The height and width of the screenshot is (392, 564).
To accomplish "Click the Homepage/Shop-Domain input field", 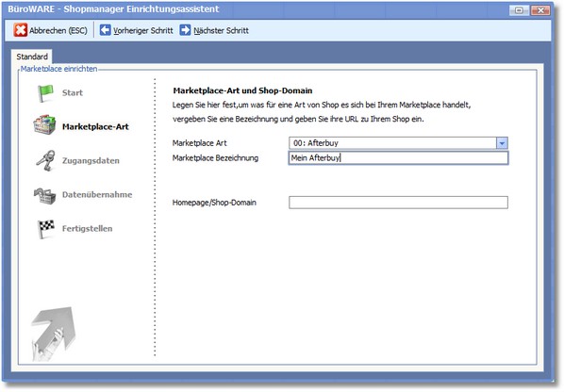I will pos(398,203).
